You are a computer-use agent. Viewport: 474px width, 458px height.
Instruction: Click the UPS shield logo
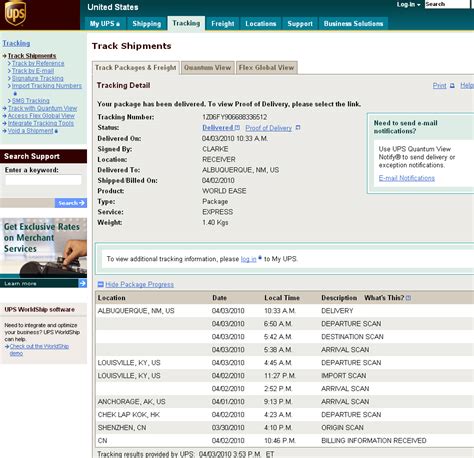point(15,13)
